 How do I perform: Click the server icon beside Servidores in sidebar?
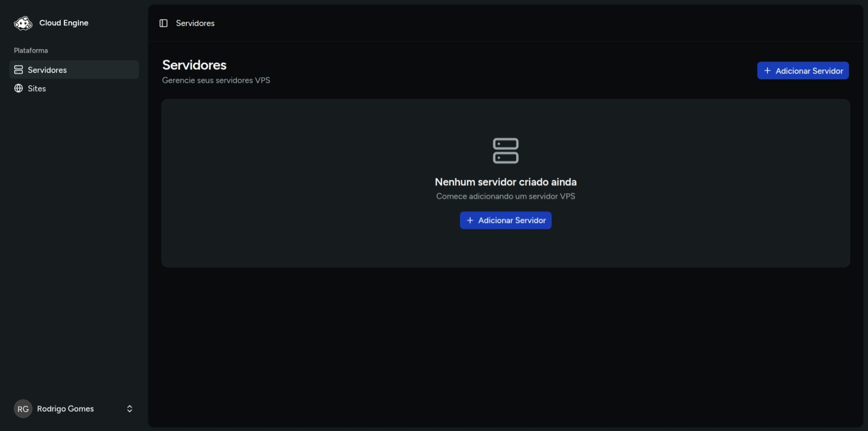coord(19,70)
